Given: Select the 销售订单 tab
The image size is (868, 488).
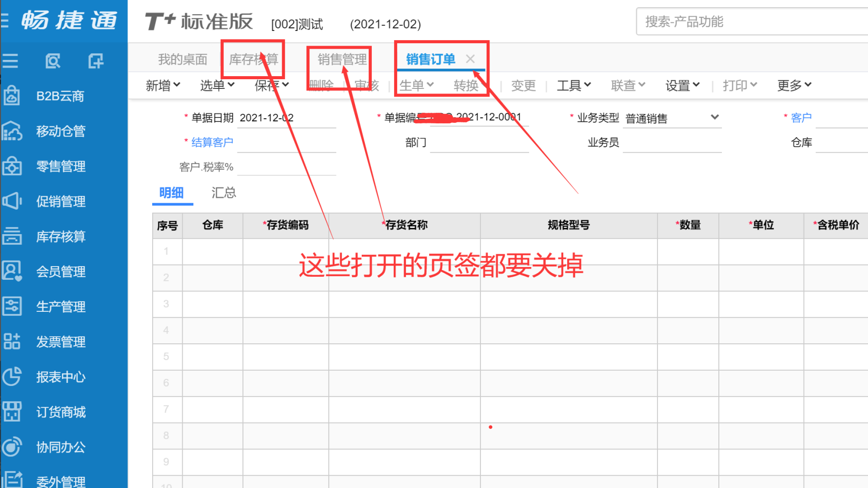Looking at the screenshot, I should click(431, 59).
